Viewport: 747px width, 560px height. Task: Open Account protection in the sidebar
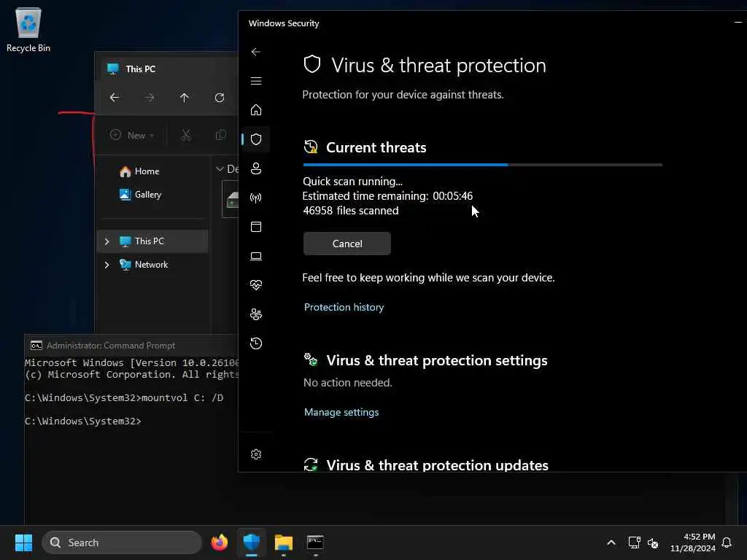click(x=256, y=168)
